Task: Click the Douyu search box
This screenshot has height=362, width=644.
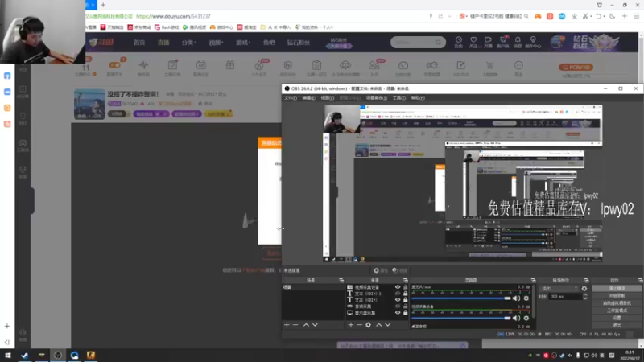Action: point(418,43)
